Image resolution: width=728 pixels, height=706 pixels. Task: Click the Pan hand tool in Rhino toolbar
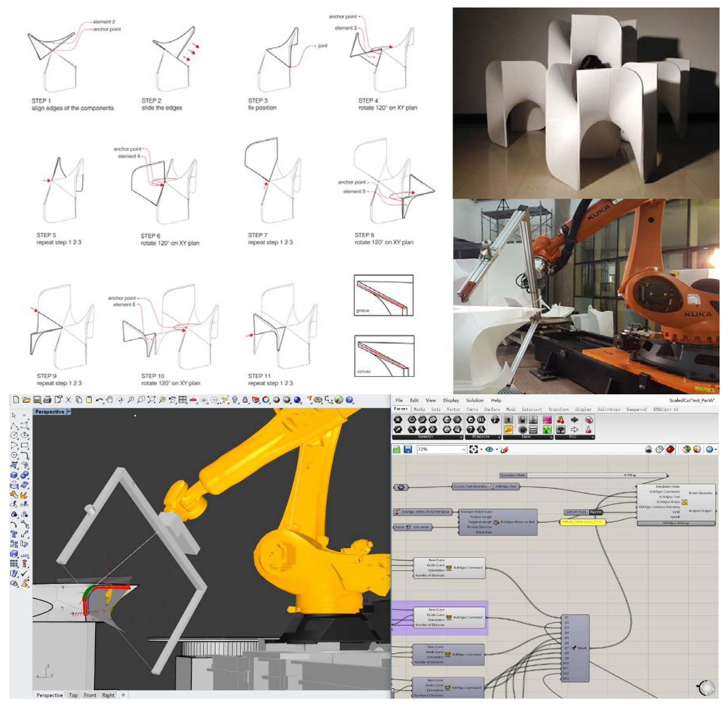[109, 400]
